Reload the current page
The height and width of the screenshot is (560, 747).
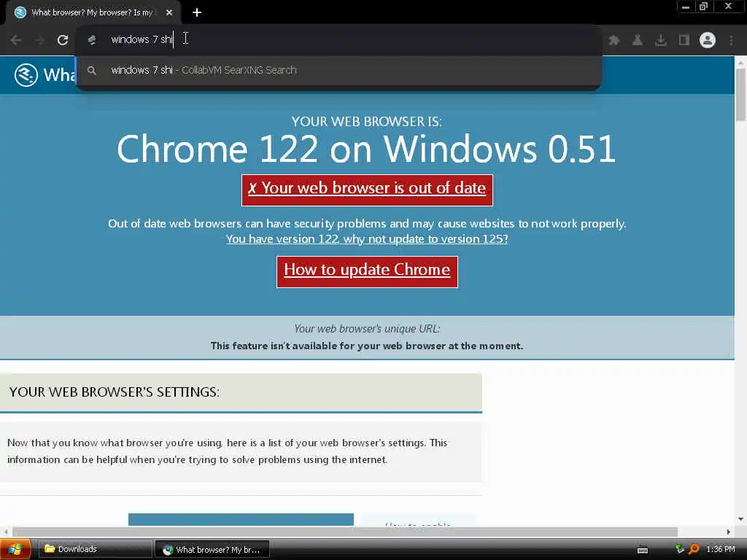point(63,40)
